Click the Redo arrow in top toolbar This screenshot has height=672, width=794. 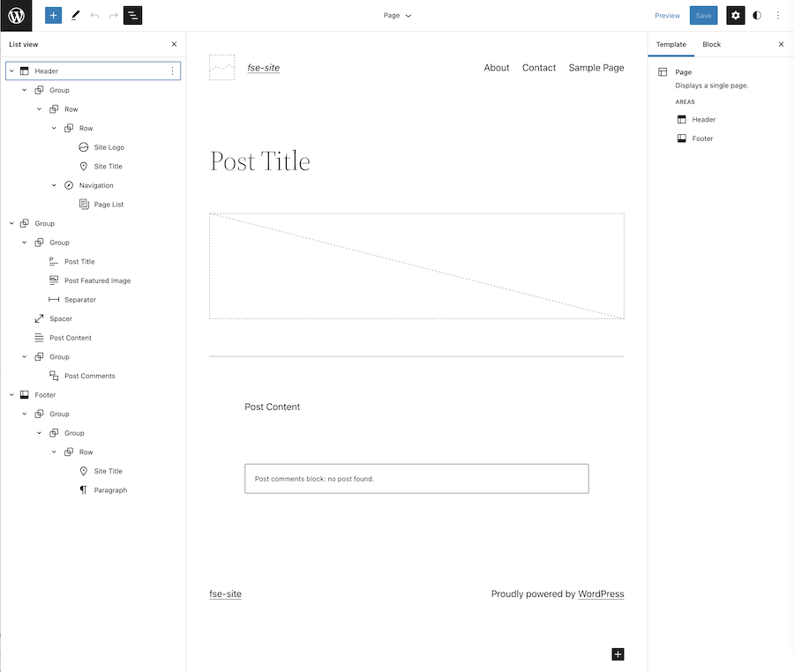[x=114, y=15]
